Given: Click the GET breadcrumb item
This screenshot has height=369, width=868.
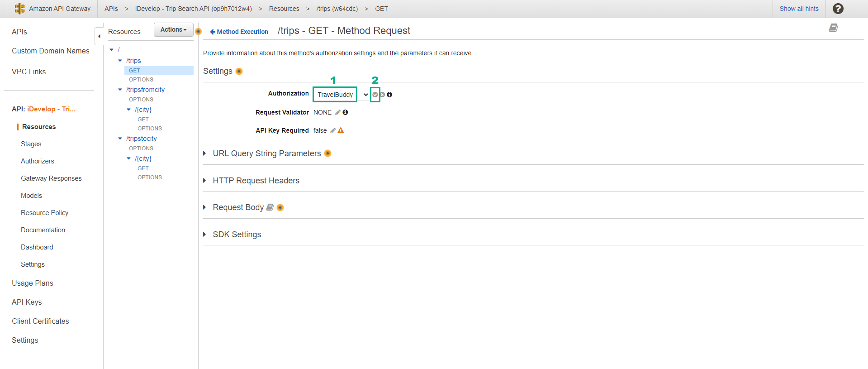Looking at the screenshot, I should [381, 9].
